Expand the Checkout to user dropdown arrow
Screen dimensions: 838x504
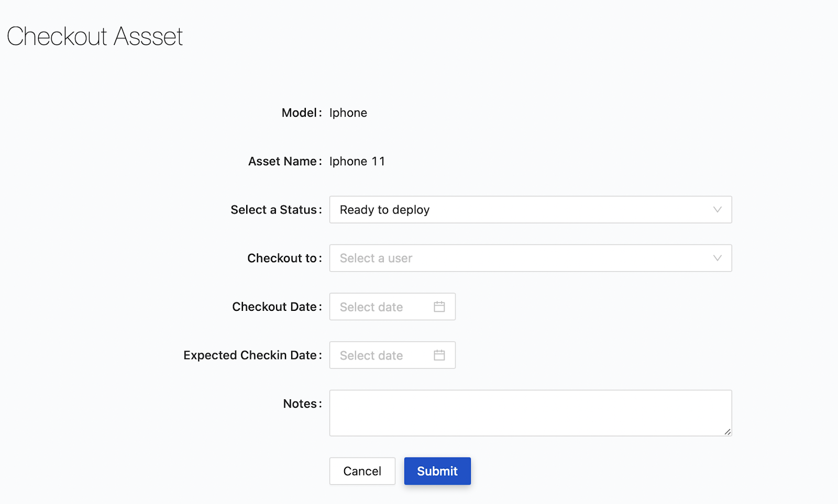pos(718,258)
